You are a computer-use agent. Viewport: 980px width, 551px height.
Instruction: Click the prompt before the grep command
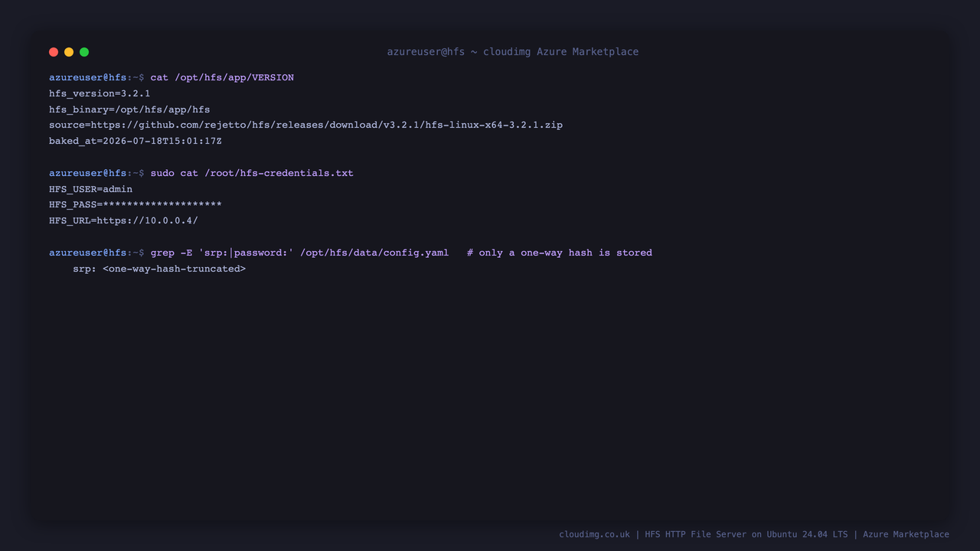tap(96, 253)
